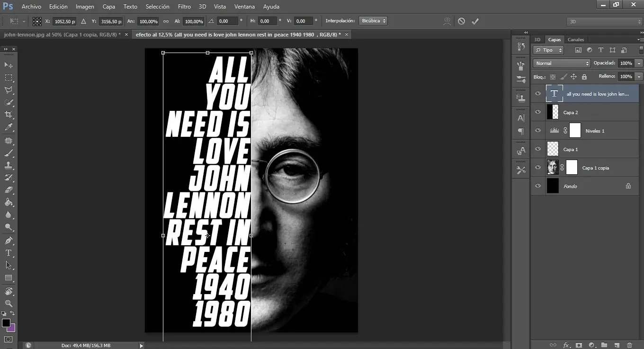Select the Eyedropper tool
This screenshot has width=644, height=349.
click(x=9, y=127)
